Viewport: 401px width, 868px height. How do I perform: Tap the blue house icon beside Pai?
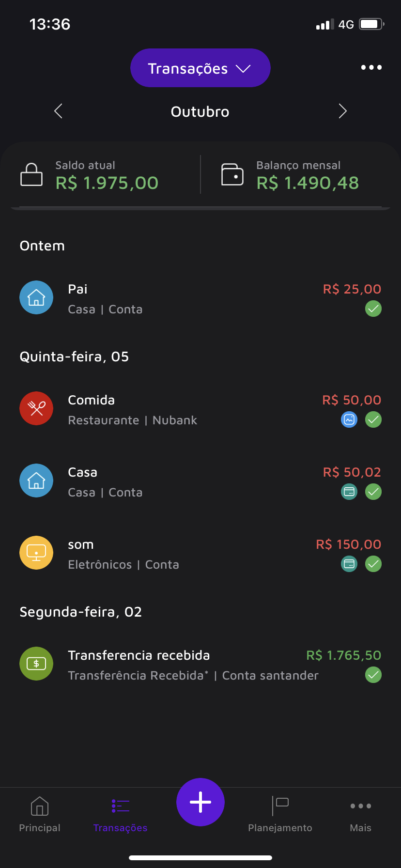(x=36, y=297)
